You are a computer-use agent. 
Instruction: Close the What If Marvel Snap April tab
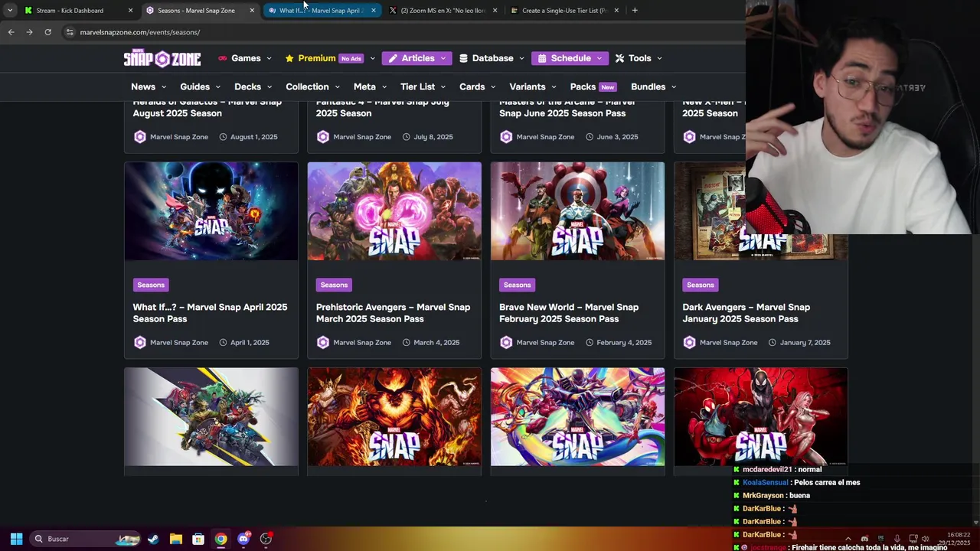tap(373, 10)
